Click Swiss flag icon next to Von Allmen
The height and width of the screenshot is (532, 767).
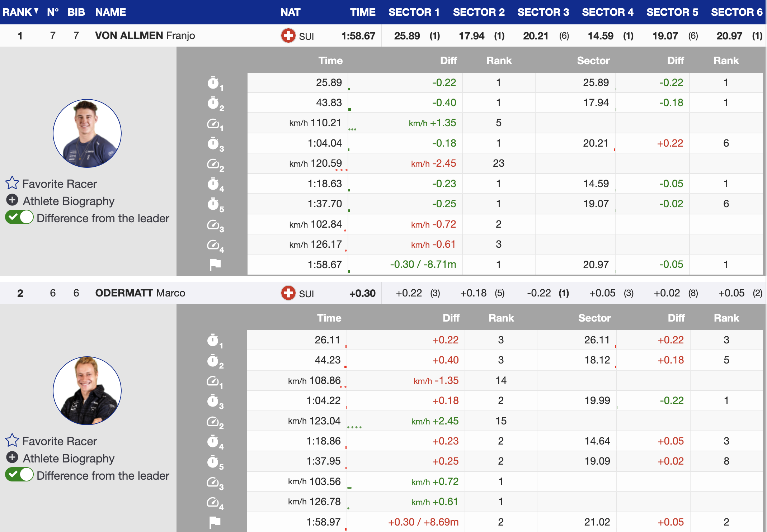click(288, 36)
